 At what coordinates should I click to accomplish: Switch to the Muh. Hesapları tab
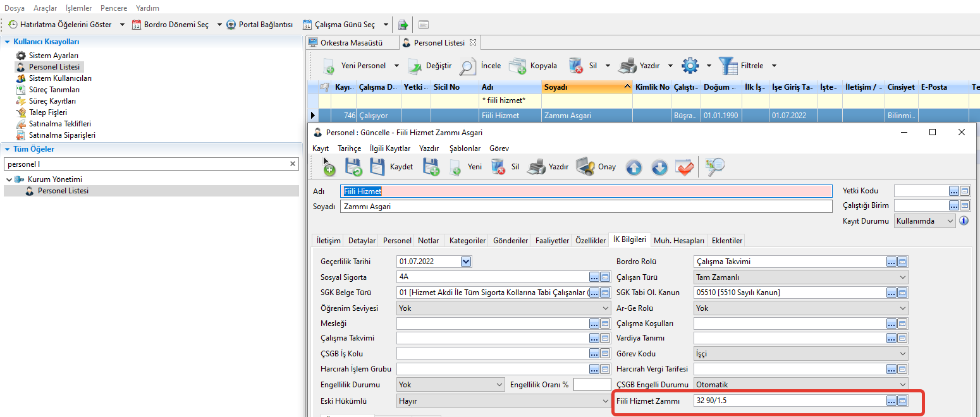(678, 241)
